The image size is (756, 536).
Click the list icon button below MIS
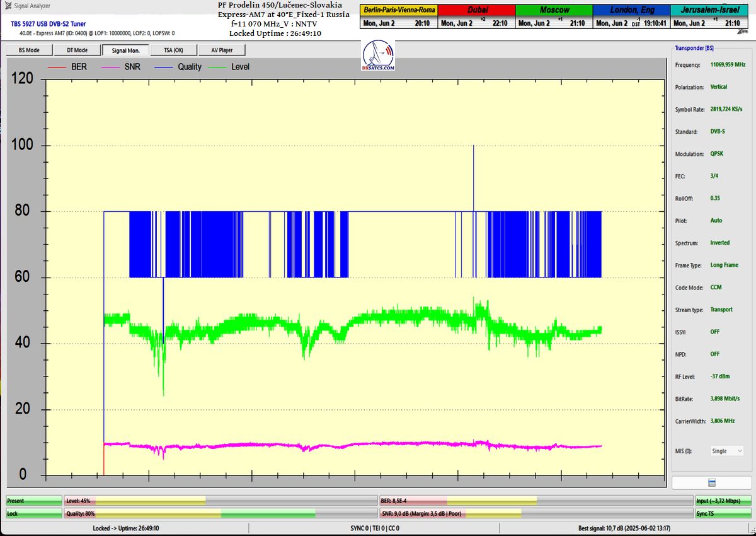pos(711,483)
